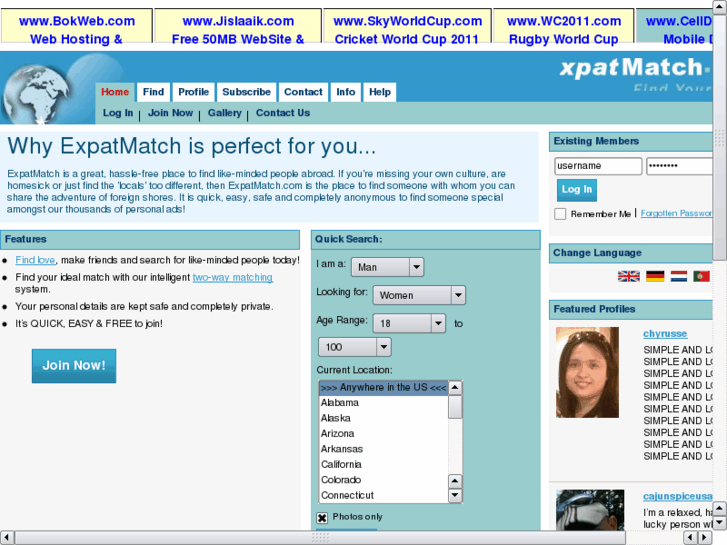Screen dimensions: 727x545
Task: Go to the Profile tab
Action: [193, 92]
